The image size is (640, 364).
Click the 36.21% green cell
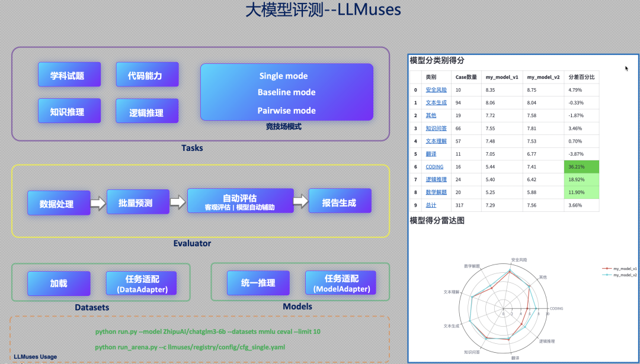tap(582, 167)
